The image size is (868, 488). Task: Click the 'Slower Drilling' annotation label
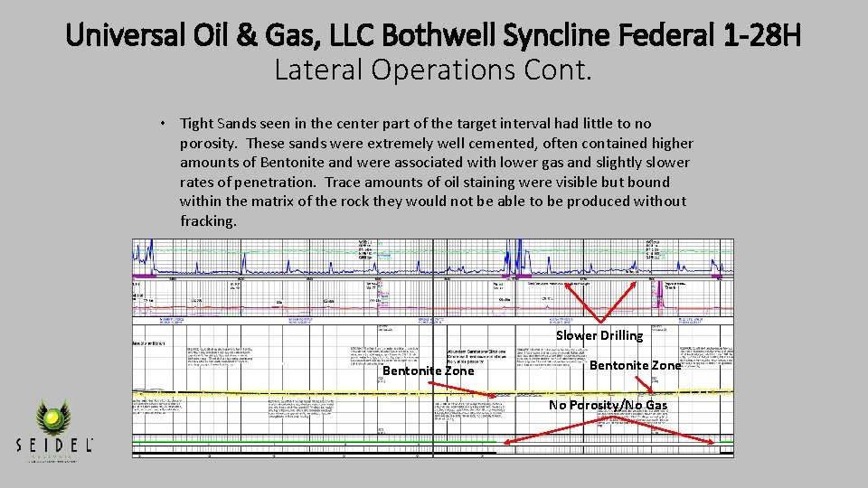(x=599, y=335)
